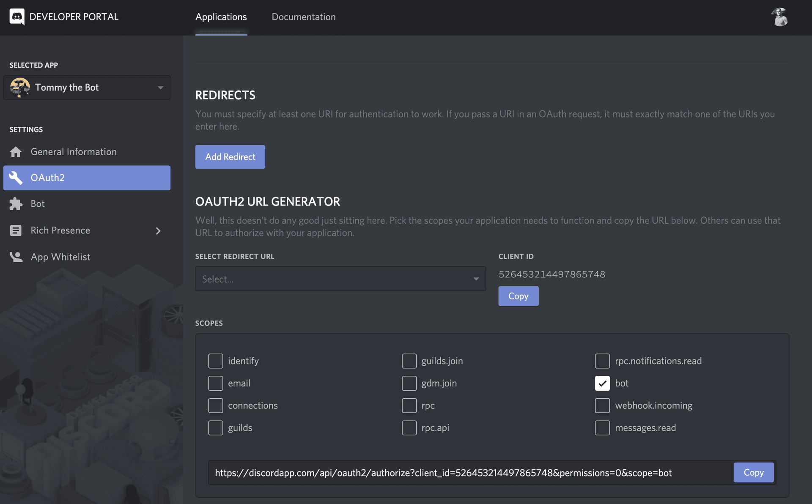This screenshot has height=504, width=812.
Task: Disable the bot scope
Action: point(602,383)
